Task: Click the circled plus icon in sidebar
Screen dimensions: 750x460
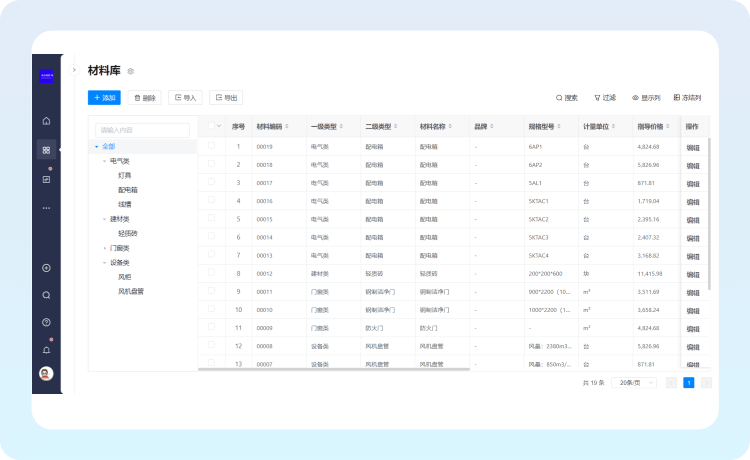Action: [x=46, y=268]
